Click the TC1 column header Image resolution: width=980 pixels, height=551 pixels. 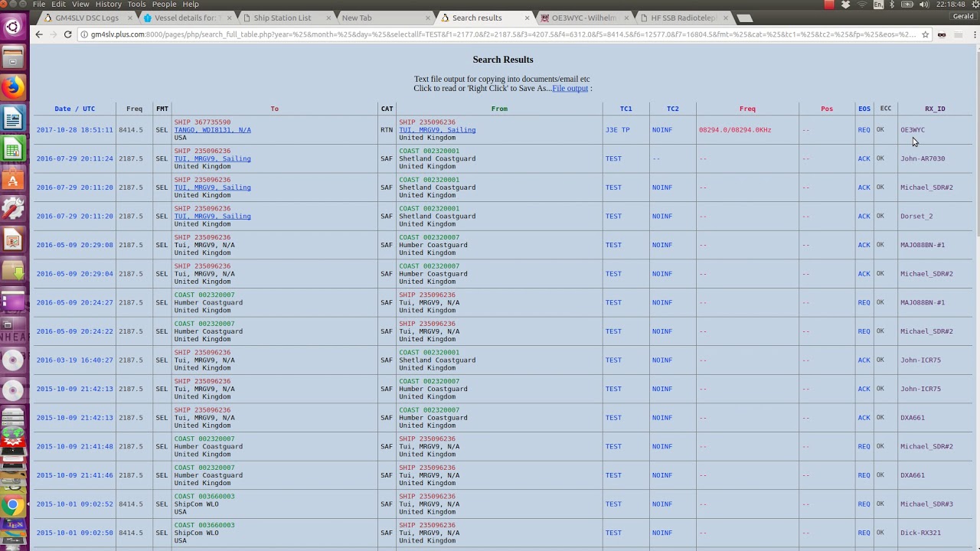click(x=626, y=109)
